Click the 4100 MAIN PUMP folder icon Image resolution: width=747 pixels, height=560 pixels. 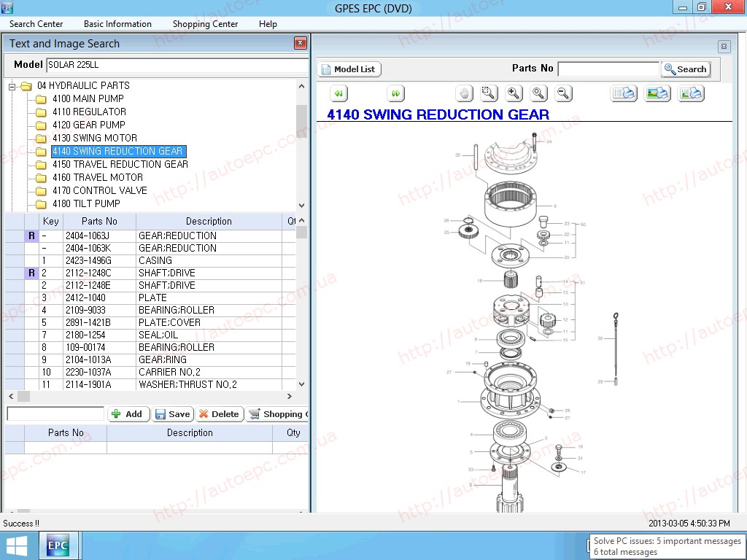pyautogui.click(x=42, y=99)
